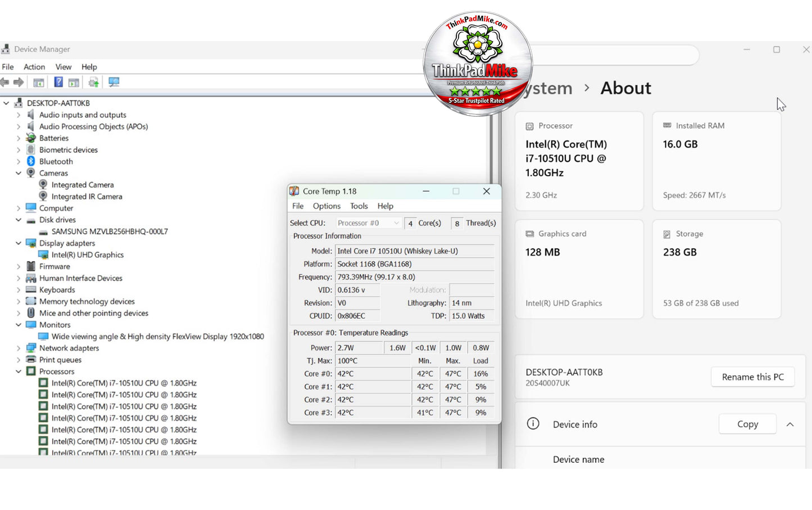This screenshot has height=510, width=812.
Task: Click the mouse icon for Mice and pointing devices
Action: (x=31, y=313)
